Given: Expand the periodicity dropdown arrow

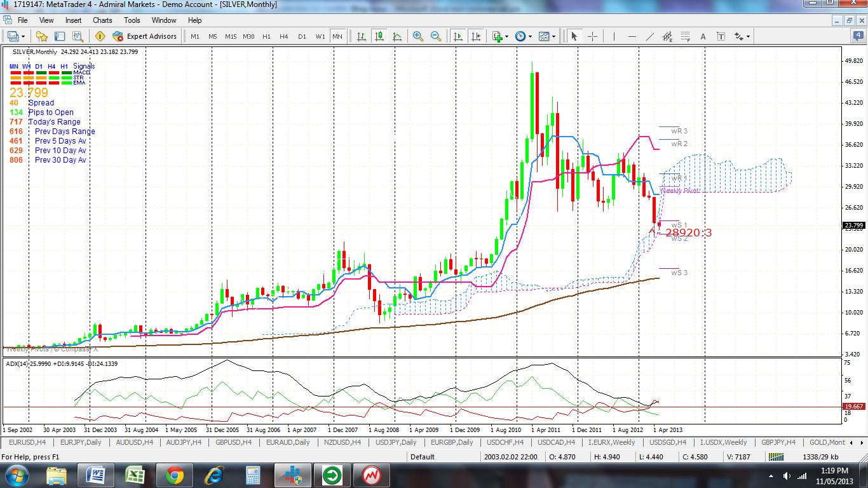Looking at the screenshot, I should point(530,36).
